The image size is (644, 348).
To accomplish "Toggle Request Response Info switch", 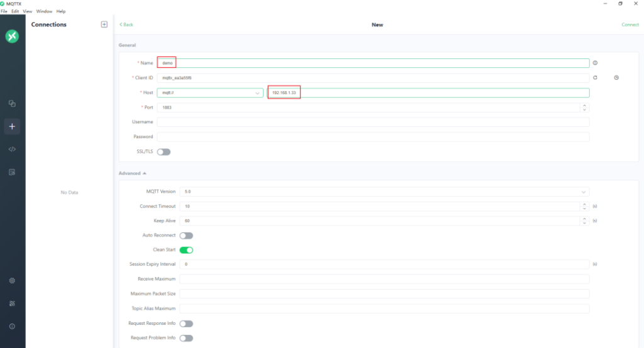I will (186, 324).
